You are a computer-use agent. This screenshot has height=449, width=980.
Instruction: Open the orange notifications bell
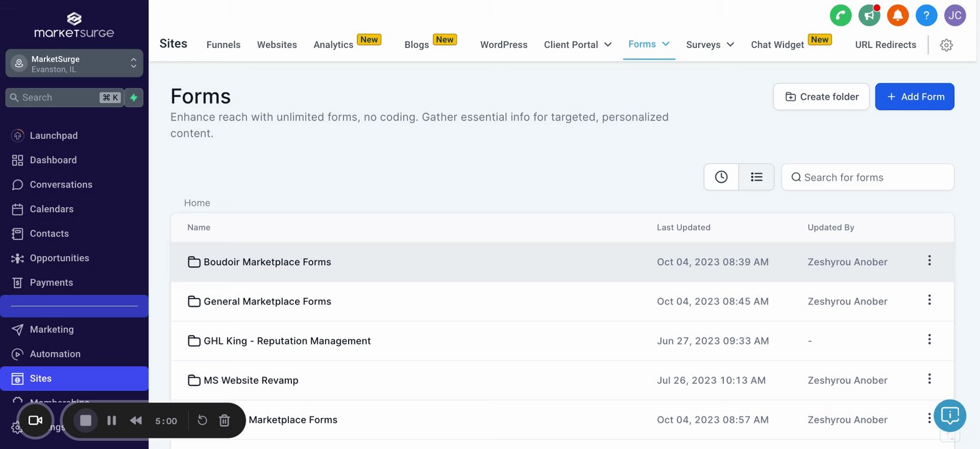[898, 16]
